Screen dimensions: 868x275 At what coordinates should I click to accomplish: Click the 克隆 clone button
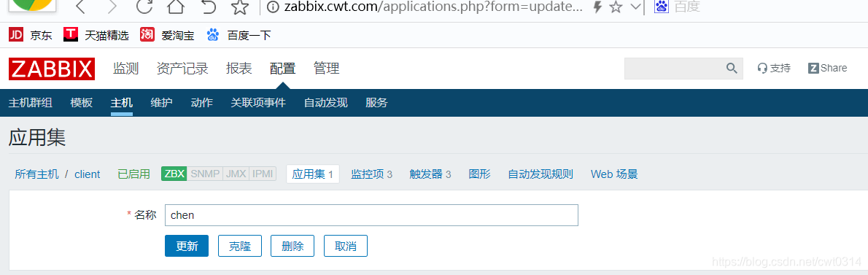pos(240,247)
